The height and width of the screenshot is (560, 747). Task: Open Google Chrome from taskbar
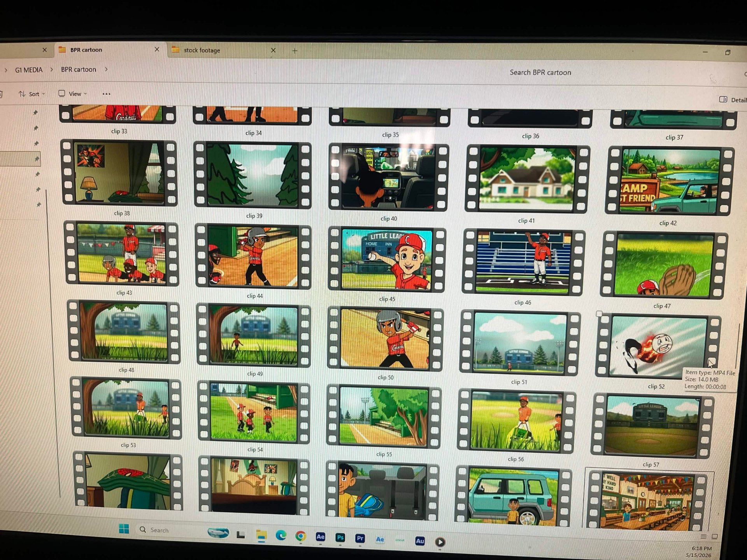tap(300, 536)
